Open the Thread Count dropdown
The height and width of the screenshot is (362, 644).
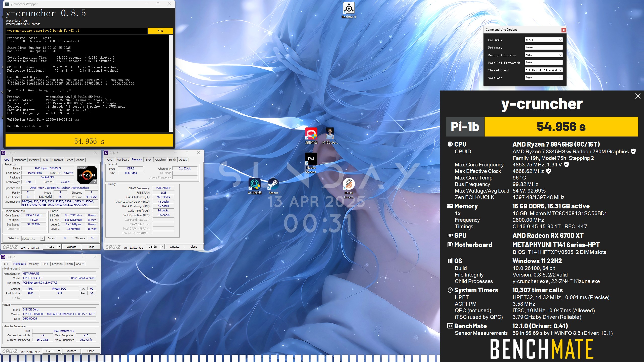543,70
